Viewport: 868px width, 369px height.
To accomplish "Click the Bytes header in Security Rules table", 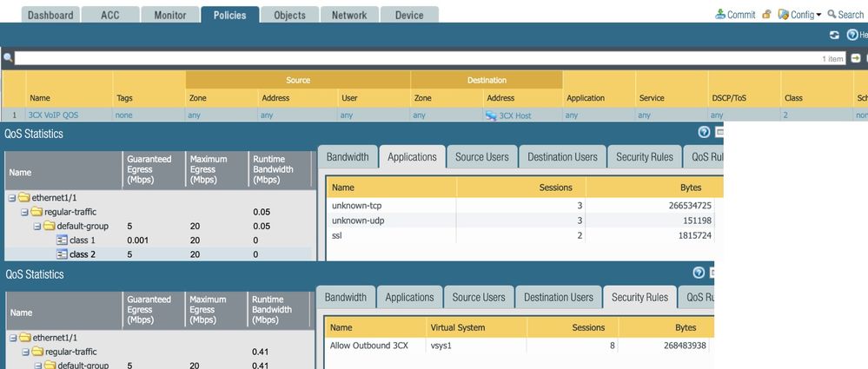I will coord(686,327).
